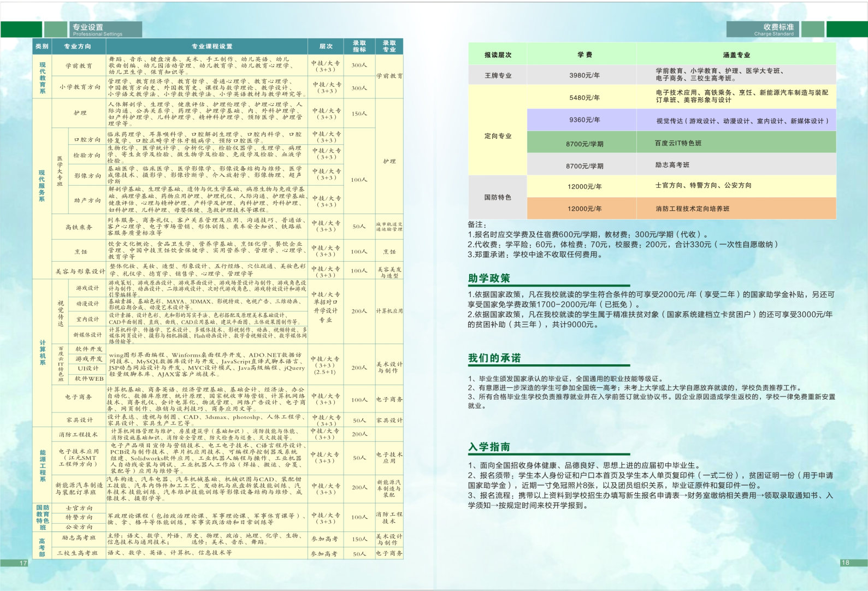Select the '助学政策' section heading
868x591 pixels.
click(489, 278)
